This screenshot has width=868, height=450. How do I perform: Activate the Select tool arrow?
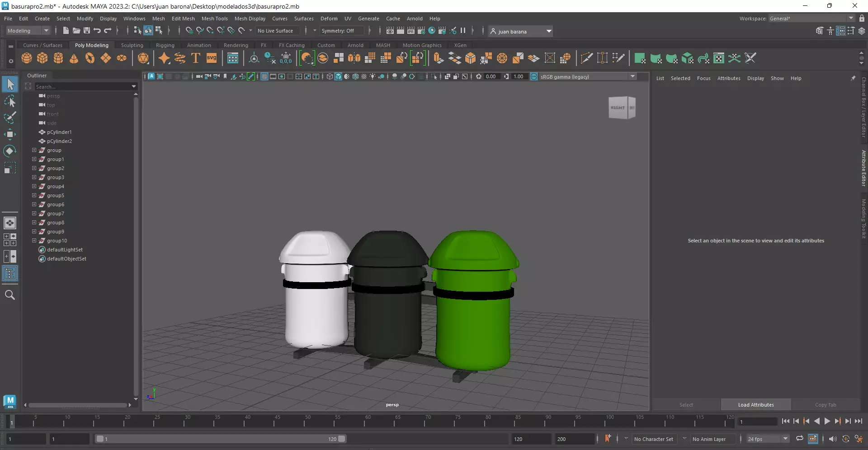point(10,84)
